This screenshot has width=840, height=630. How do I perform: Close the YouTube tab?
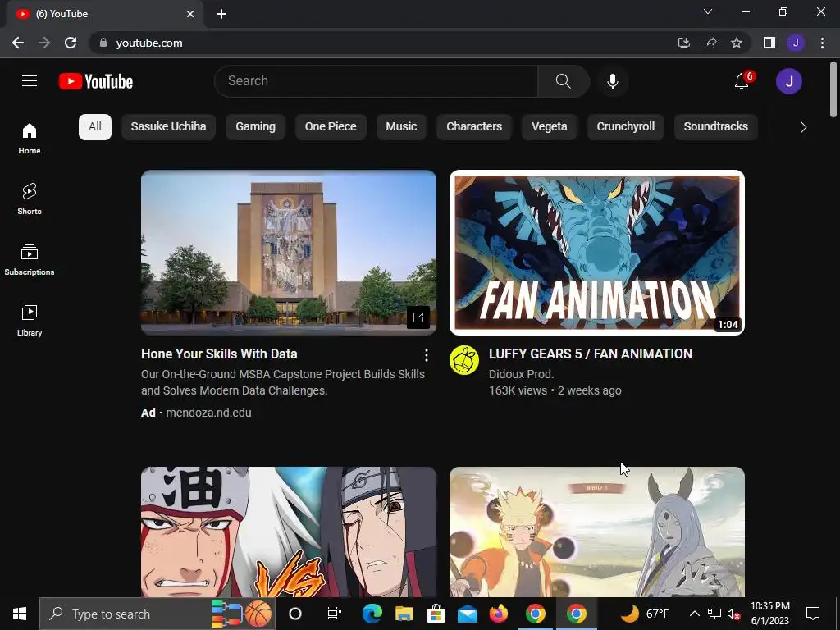190,14
